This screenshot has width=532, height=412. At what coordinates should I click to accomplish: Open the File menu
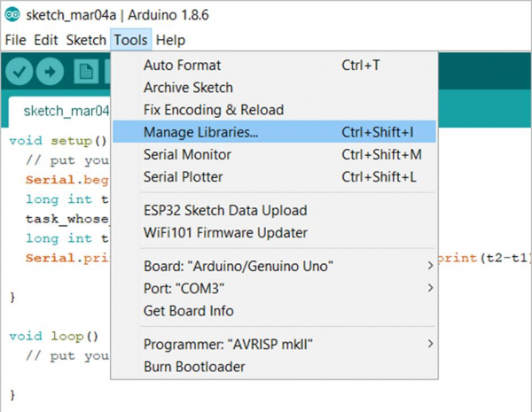tap(15, 40)
